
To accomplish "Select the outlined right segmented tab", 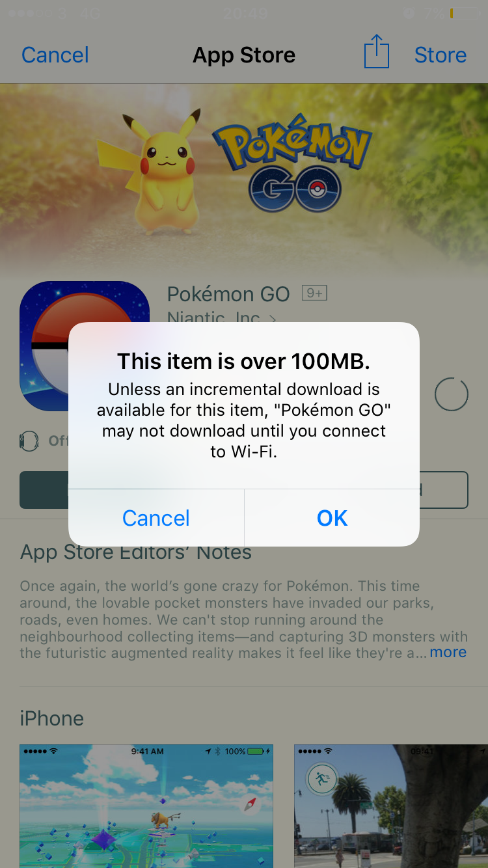I will [444, 490].
